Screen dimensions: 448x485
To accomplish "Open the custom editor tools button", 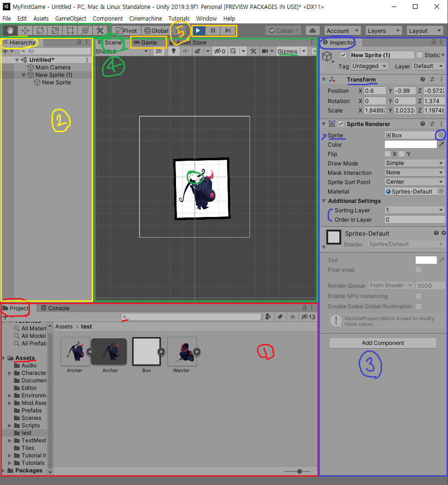I will click(x=100, y=30).
